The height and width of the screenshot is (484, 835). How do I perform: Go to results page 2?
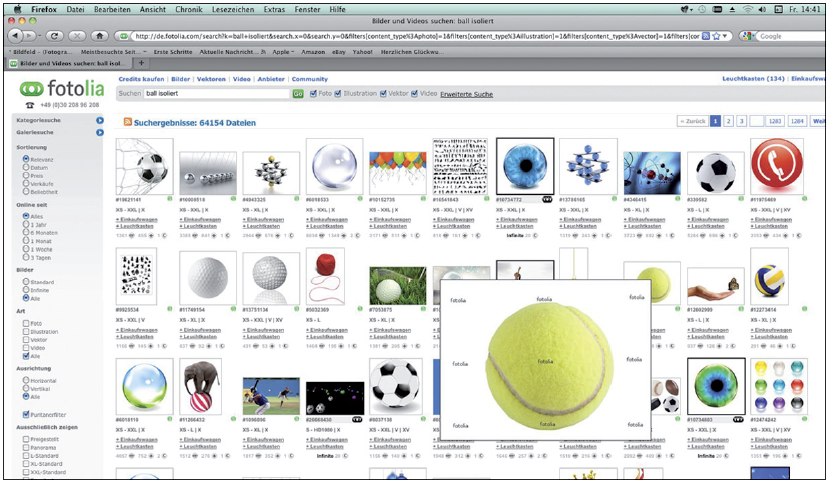[x=728, y=121]
